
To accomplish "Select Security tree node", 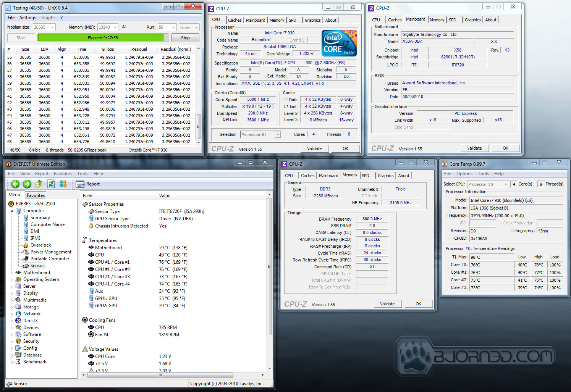I will click(31, 341).
